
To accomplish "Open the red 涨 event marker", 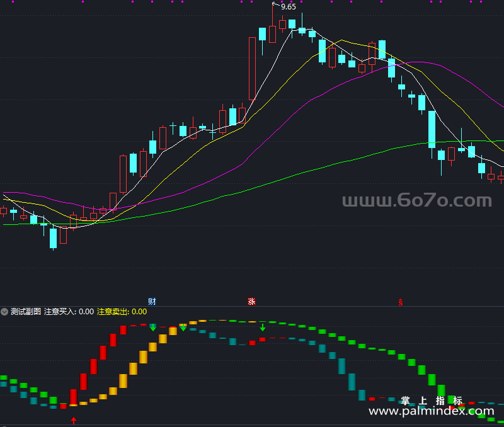I will (x=251, y=302).
